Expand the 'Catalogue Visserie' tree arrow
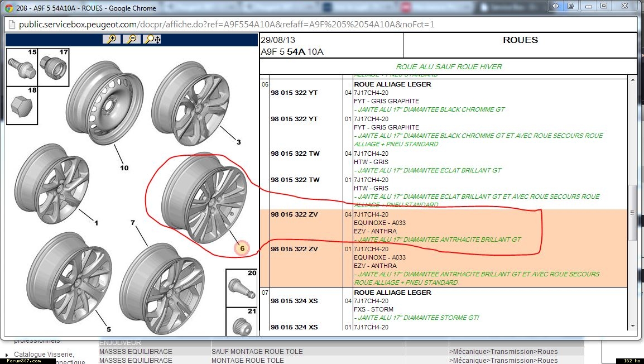Image resolution: width=644 pixels, height=364 pixels. pos(7,355)
